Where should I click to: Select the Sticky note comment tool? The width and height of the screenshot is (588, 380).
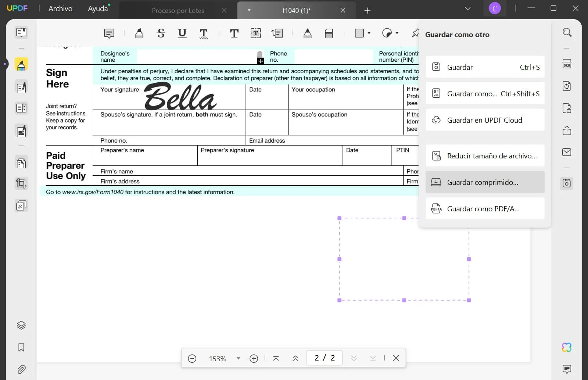click(x=109, y=33)
